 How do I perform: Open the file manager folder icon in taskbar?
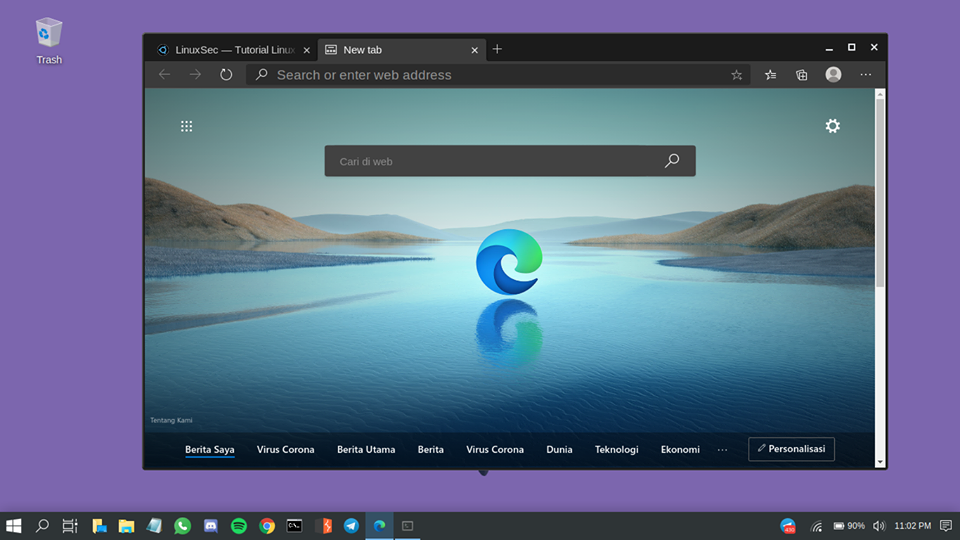click(126, 526)
